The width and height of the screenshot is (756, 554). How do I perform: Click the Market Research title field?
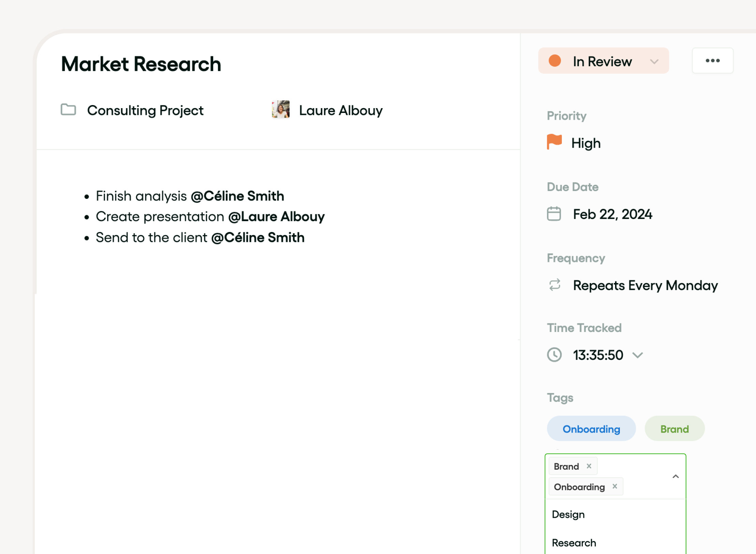point(141,64)
